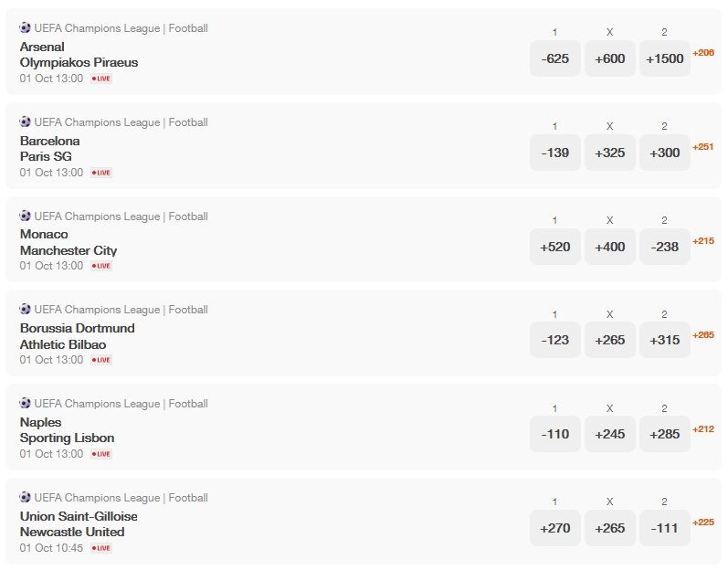Click the soccer ball icon above Naples
The image size is (728, 570).
pos(25,403)
